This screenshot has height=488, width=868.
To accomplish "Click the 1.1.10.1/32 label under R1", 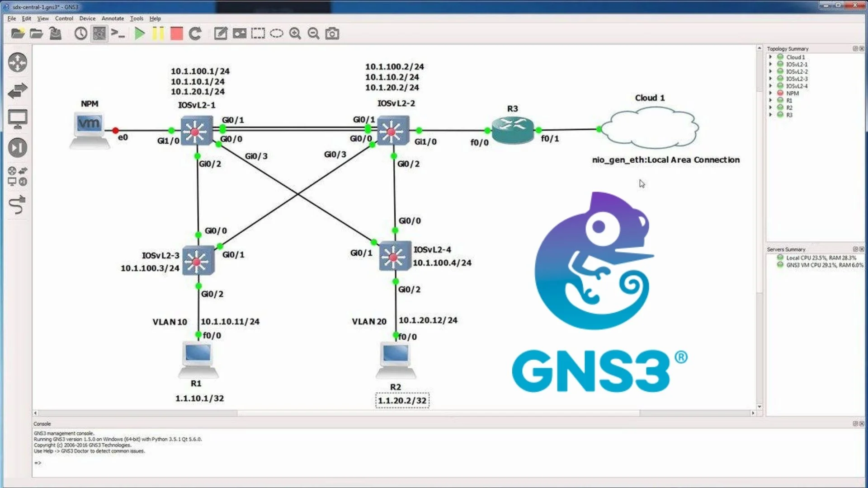I will coord(199,398).
